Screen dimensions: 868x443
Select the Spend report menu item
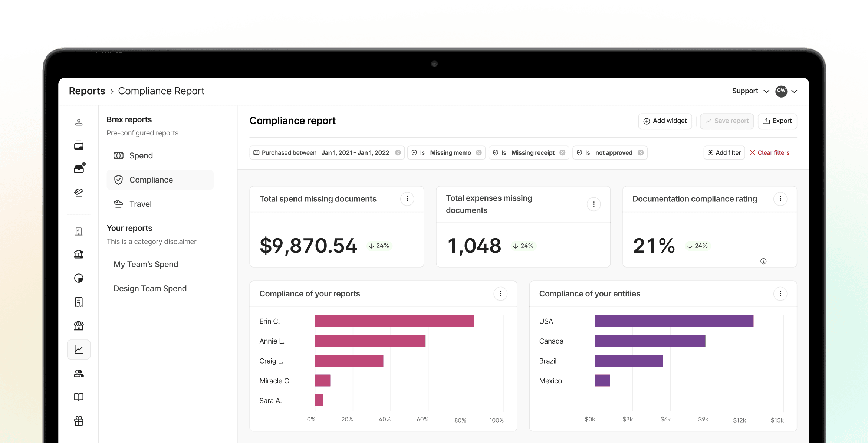click(141, 156)
